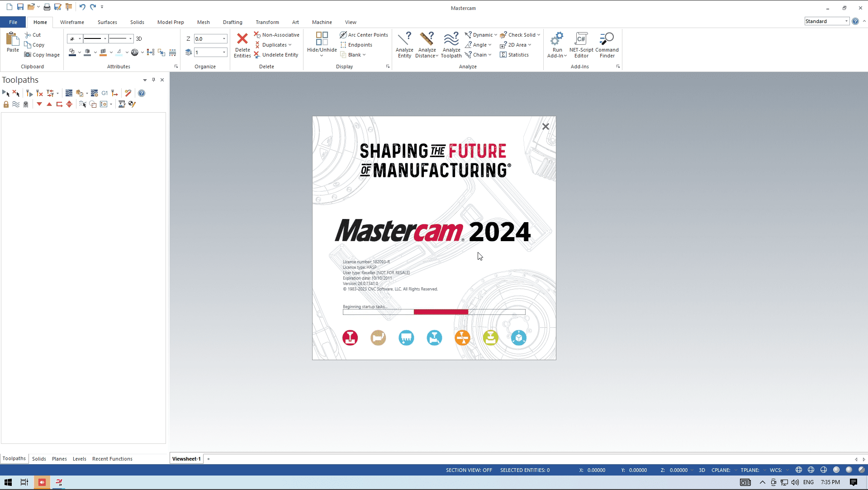Click the G1 post icon in Toolpaths
The height and width of the screenshot is (490, 868).
pos(104,93)
